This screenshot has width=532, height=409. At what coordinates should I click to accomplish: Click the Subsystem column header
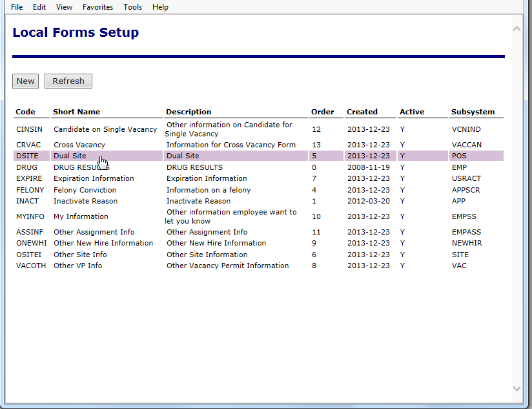[473, 112]
